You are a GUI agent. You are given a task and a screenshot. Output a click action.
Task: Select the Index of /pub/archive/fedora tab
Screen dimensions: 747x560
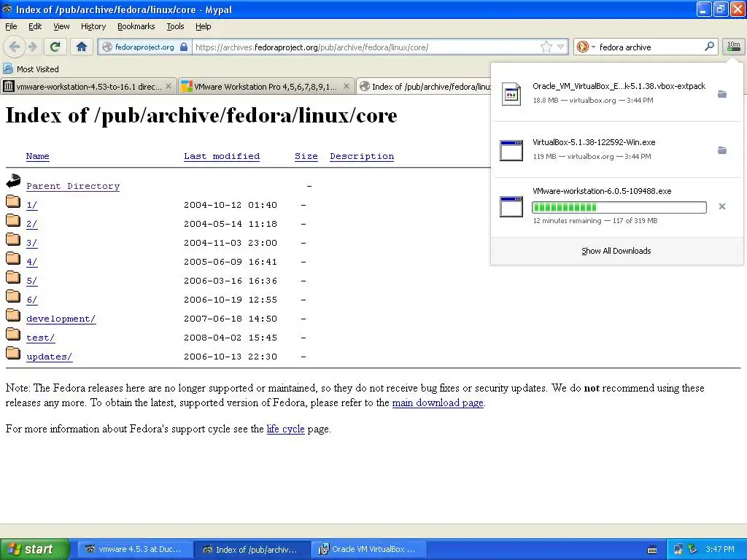(424, 86)
